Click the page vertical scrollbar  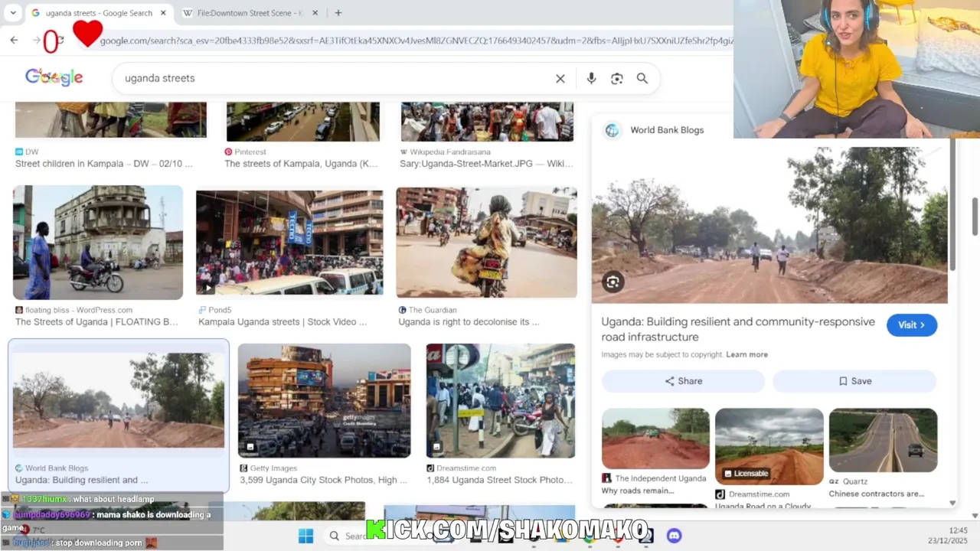[x=975, y=217]
